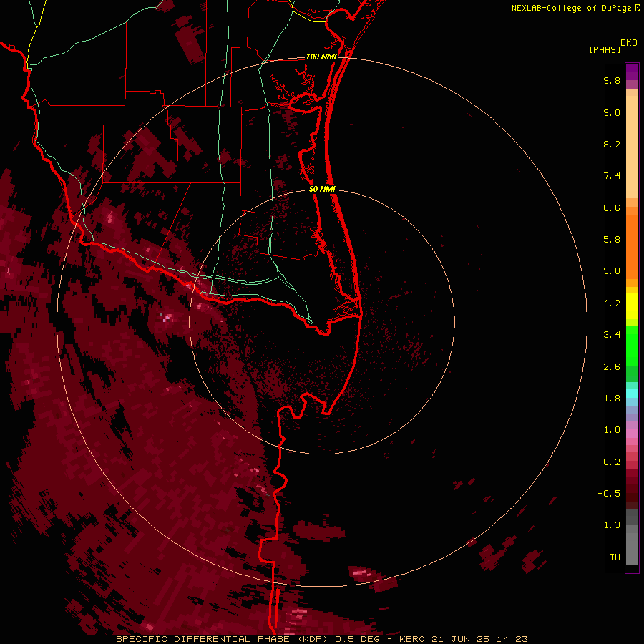Click the DKD product label
This screenshot has width=644, height=644.
[x=629, y=43]
